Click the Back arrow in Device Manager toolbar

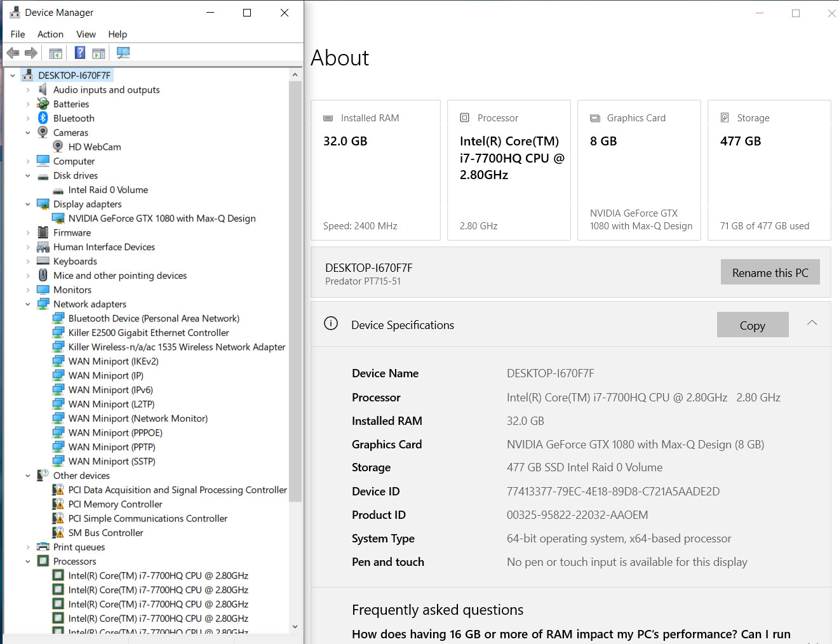tap(13, 53)
